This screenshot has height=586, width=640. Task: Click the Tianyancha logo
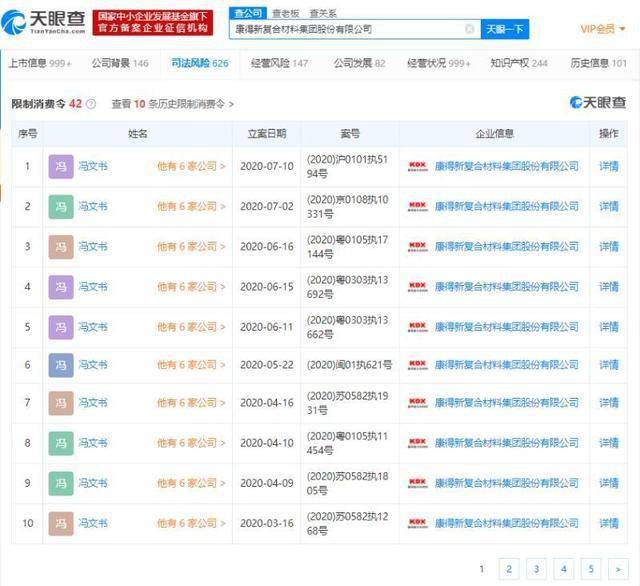[x=44, y=23]
